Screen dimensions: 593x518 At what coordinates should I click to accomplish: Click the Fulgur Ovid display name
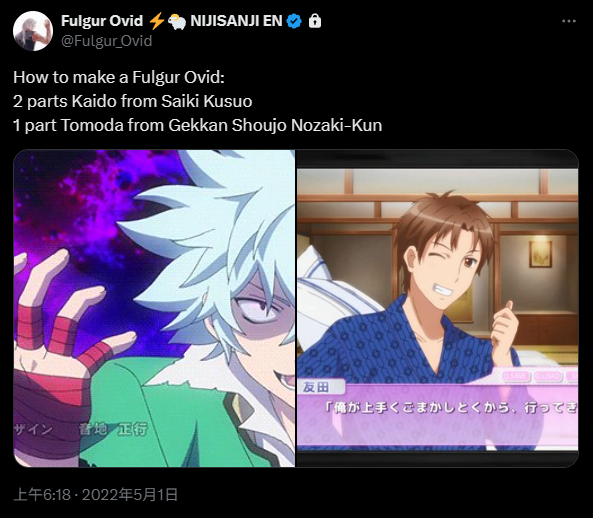pyautogui.click(x=102, y=21)
